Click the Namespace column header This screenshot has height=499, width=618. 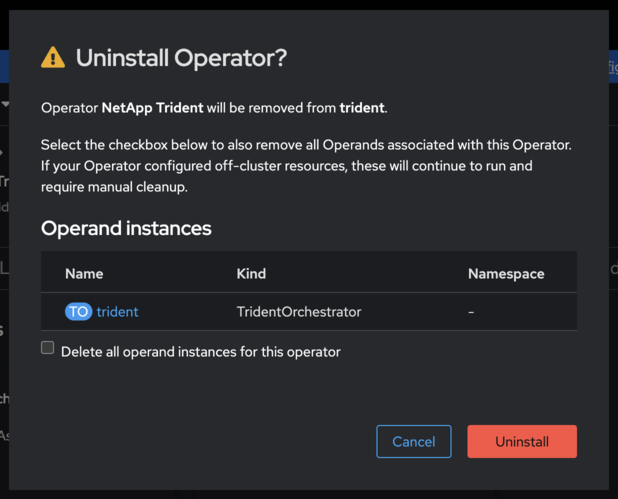click(x=506, y=273)
